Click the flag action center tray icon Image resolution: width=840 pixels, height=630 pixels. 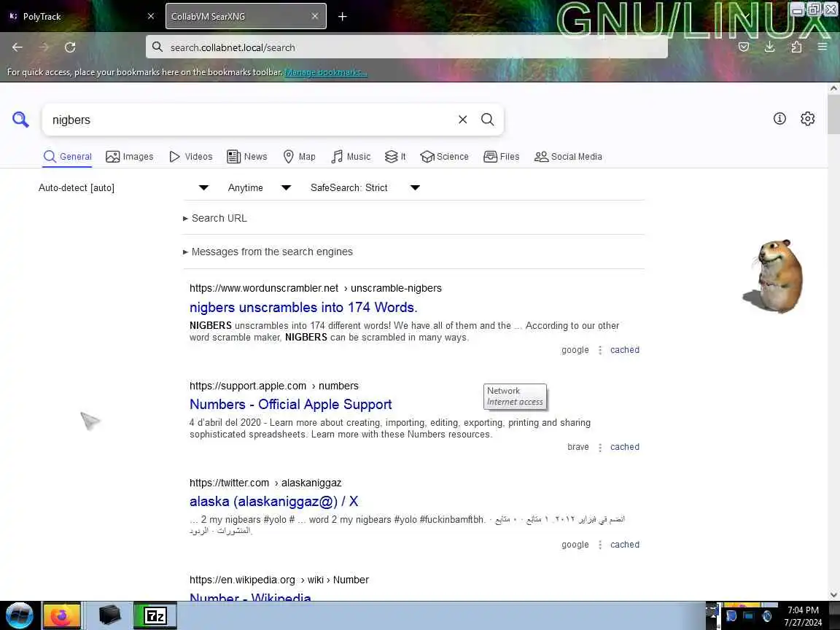pos(731,616)
